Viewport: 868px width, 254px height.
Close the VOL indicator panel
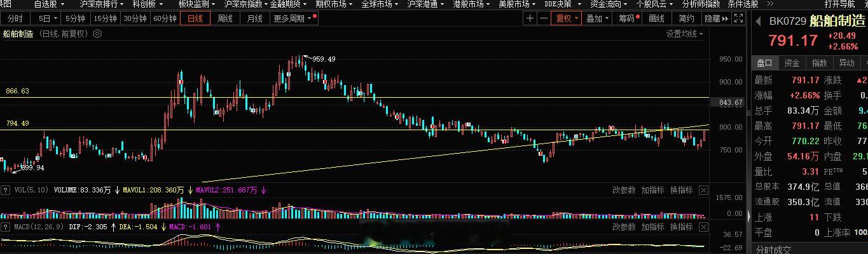pyautogui.click(x=703, y=190)
